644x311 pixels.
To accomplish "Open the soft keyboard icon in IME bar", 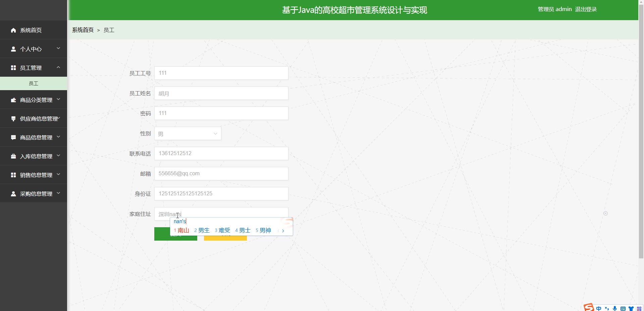I will tap(623, 308).
